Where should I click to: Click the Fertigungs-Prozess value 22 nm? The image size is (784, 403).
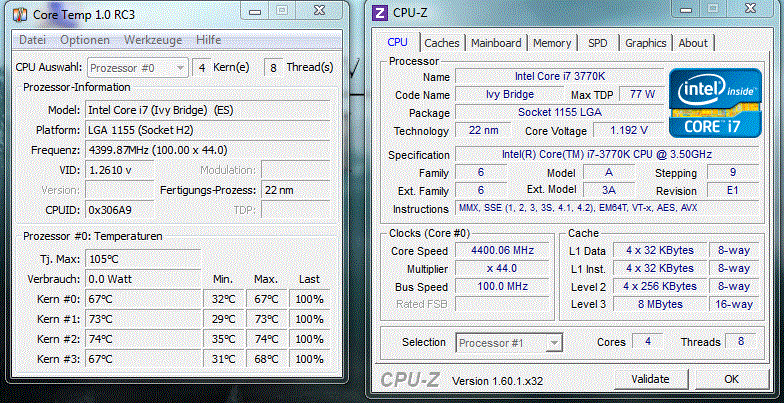coord(296,190)
